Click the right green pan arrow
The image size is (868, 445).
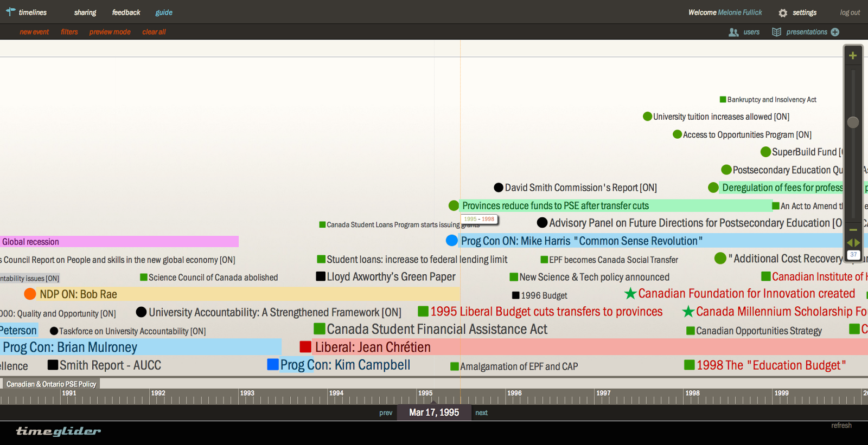pos(857,242)
